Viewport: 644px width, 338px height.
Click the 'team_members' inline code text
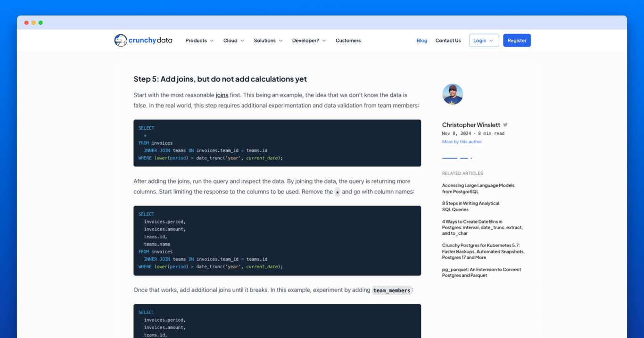[x=392, y=290]
